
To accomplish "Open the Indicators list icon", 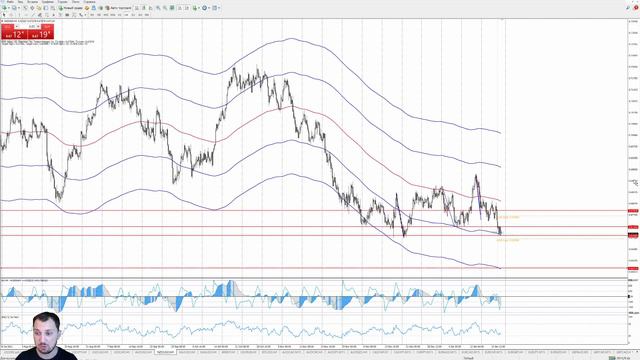I will [195, 8].
